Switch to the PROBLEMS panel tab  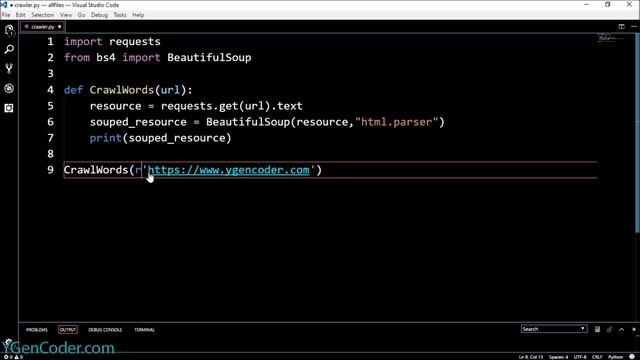[x=37, y=329]
